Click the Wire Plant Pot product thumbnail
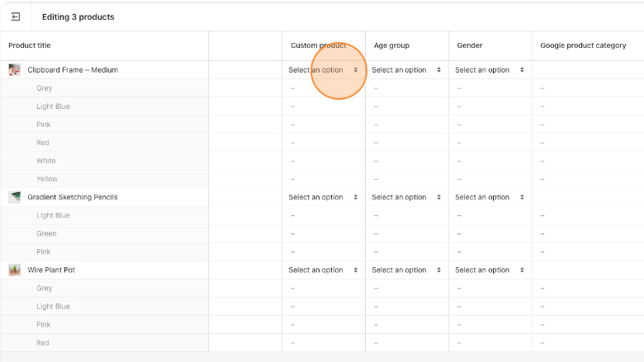The height and width of the screenshot is (362, 644). (x=14, y=270)
